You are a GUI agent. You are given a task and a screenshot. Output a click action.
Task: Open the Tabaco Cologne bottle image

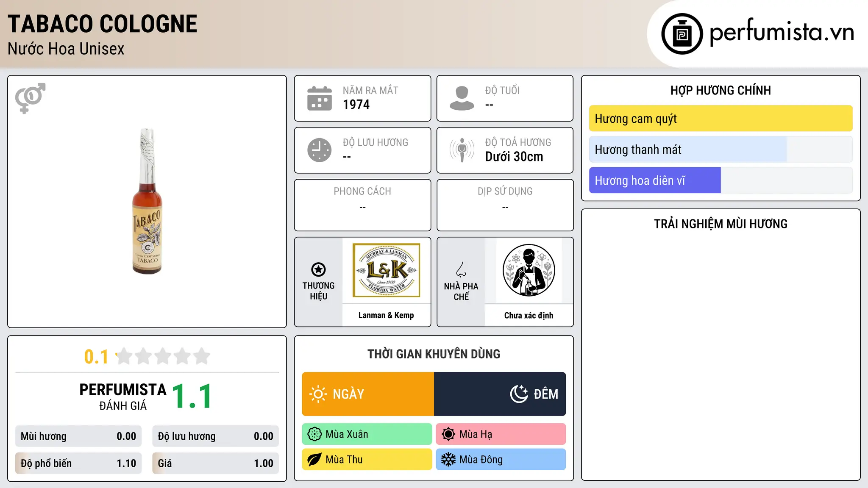147,201
